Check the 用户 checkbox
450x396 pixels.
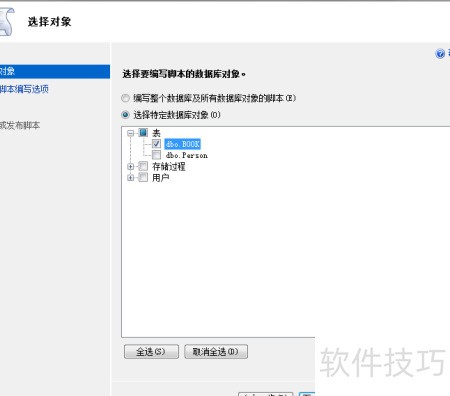click(143, 177)
